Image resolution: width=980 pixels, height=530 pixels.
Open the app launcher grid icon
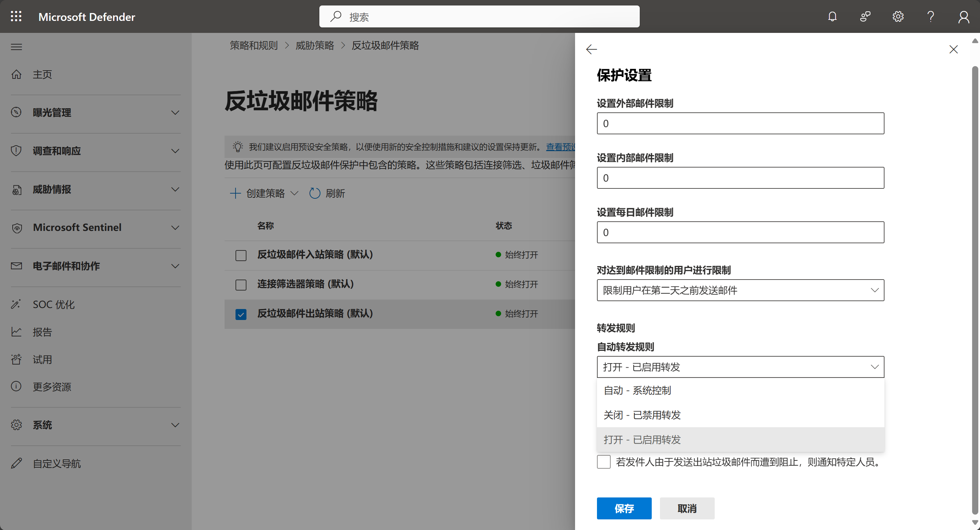tap(16, 16)
